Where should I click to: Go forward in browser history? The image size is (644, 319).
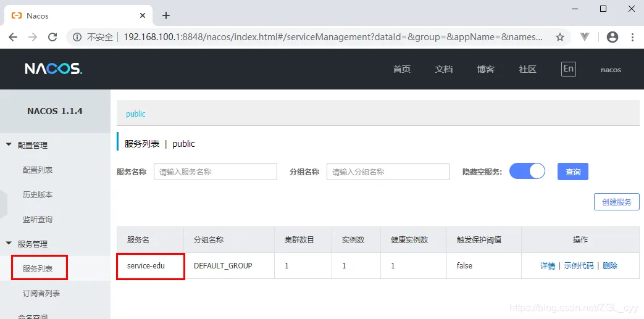33,37
